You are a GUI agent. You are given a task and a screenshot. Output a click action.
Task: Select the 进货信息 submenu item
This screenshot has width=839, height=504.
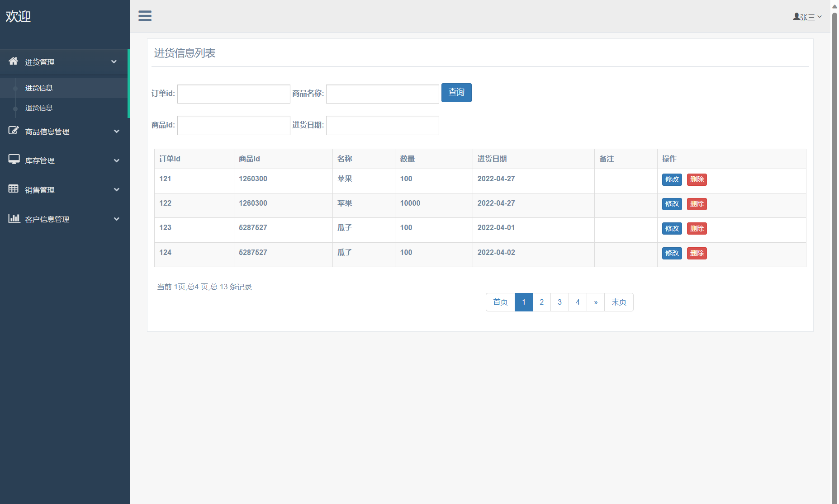pos(39,88)
